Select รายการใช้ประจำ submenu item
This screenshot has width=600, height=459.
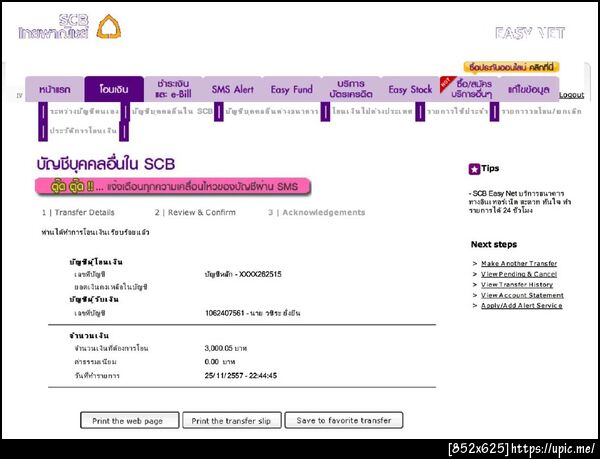457,111
